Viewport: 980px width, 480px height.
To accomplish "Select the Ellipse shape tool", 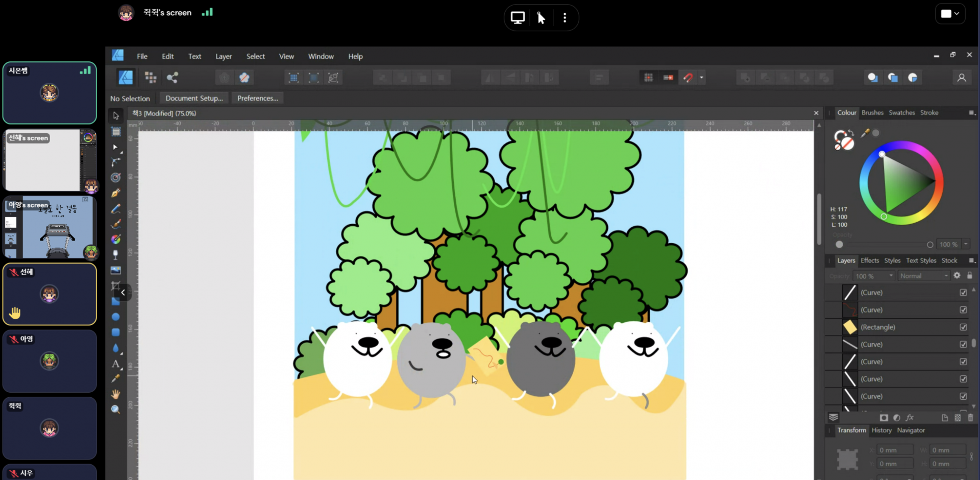I will tap(116, 317).
